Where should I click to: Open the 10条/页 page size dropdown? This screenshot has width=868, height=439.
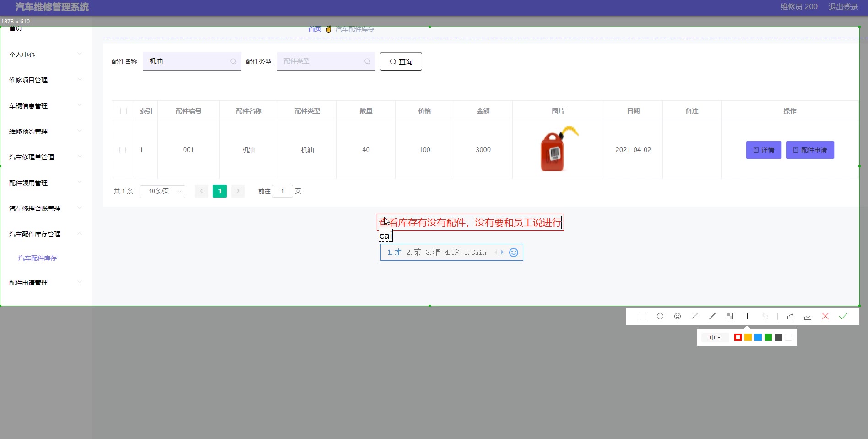point(163,191)
